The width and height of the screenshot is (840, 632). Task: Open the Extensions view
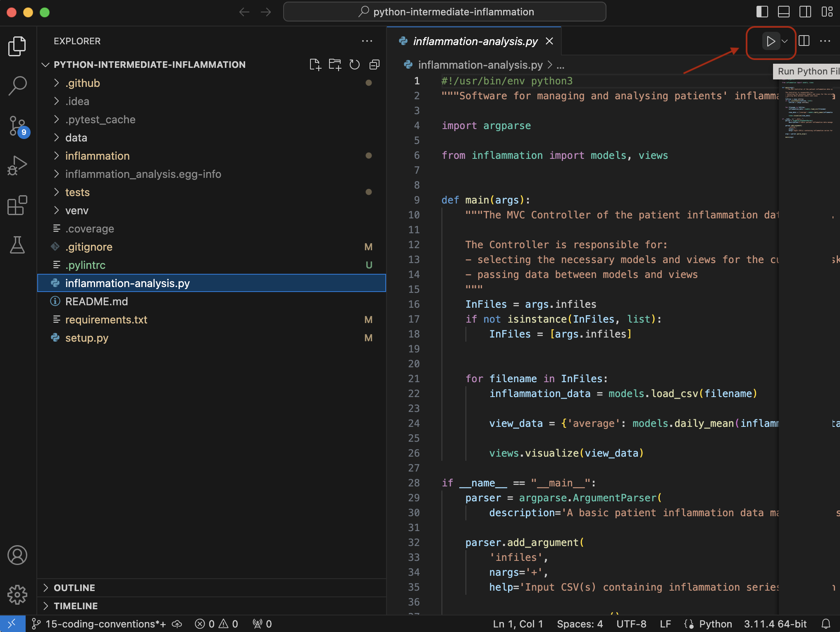coord(17,206)
